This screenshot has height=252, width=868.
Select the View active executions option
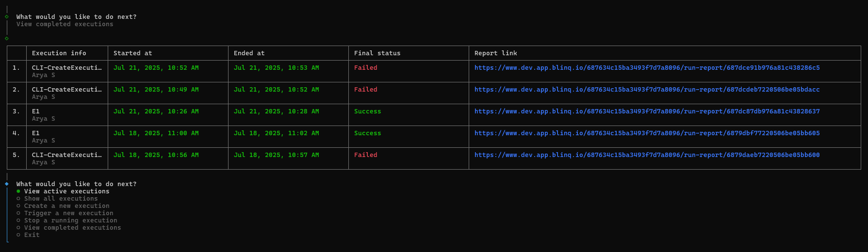[66, 191]
